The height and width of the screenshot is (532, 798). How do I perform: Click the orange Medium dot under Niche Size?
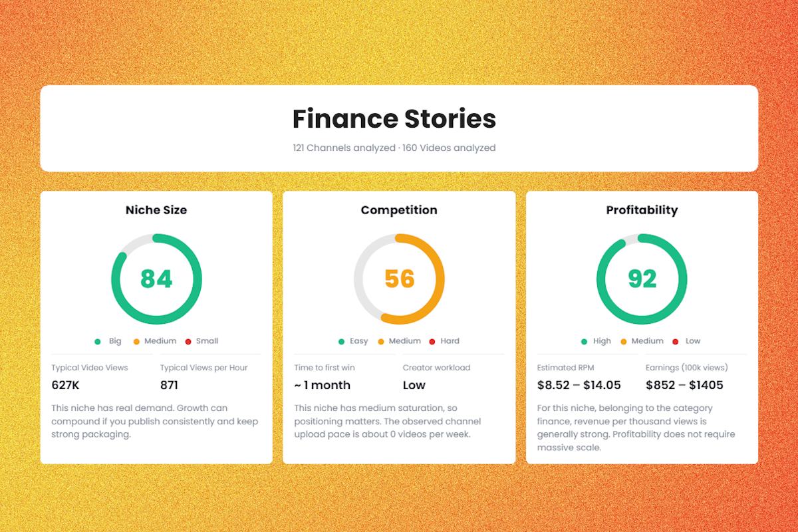click(x=136, y=341)
